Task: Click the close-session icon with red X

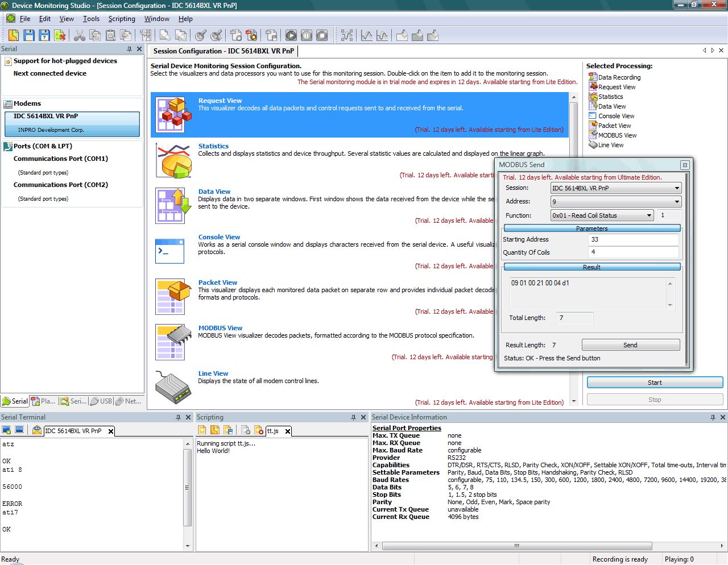Action: coord(60,35)
